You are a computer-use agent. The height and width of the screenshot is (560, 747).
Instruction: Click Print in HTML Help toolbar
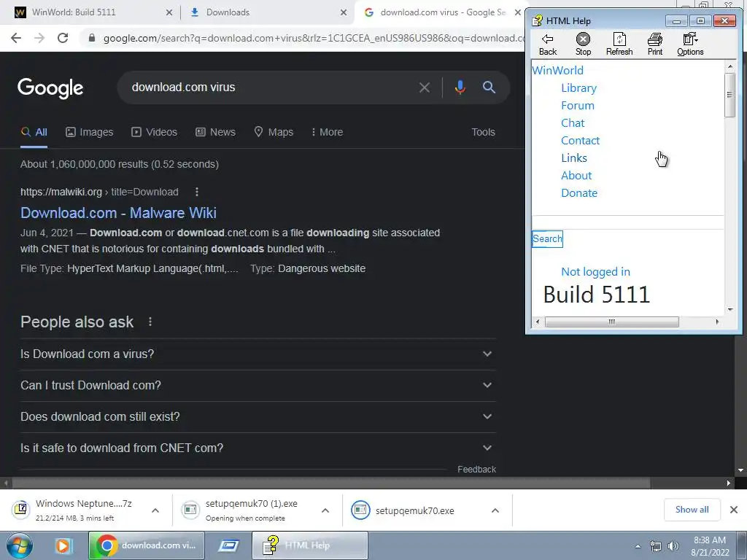click(654, 44)
